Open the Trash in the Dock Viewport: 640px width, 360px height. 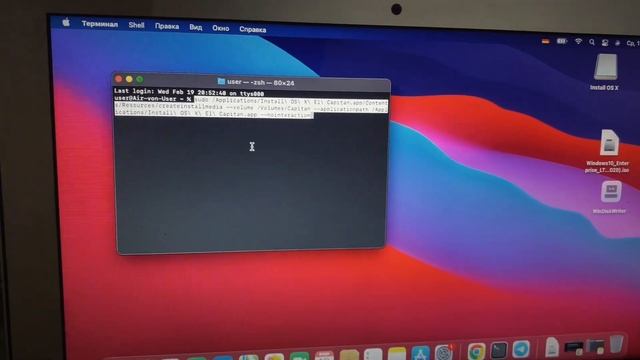tap(617, 344)
